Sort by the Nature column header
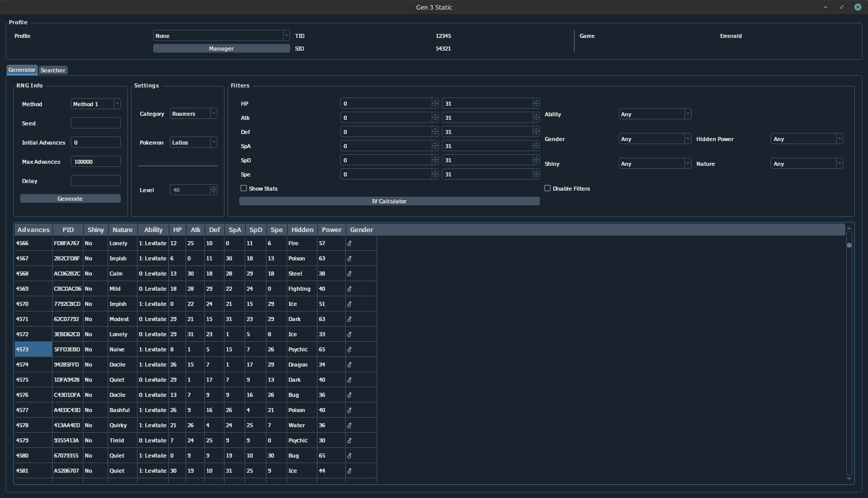 click(122, 230)
